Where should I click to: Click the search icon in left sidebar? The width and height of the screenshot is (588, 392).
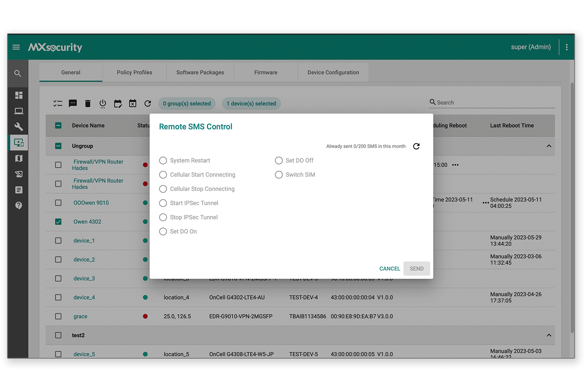[18, 73]
